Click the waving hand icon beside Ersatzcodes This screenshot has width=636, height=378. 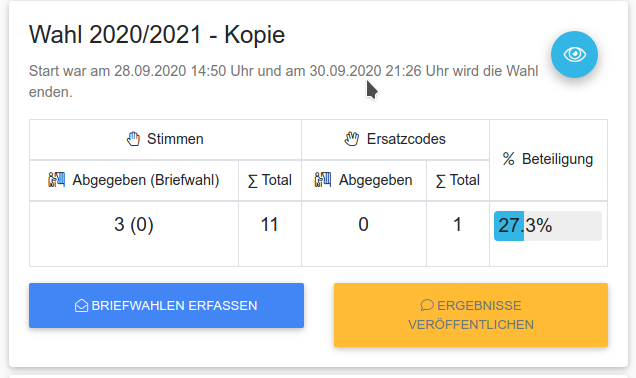point(352,139)
